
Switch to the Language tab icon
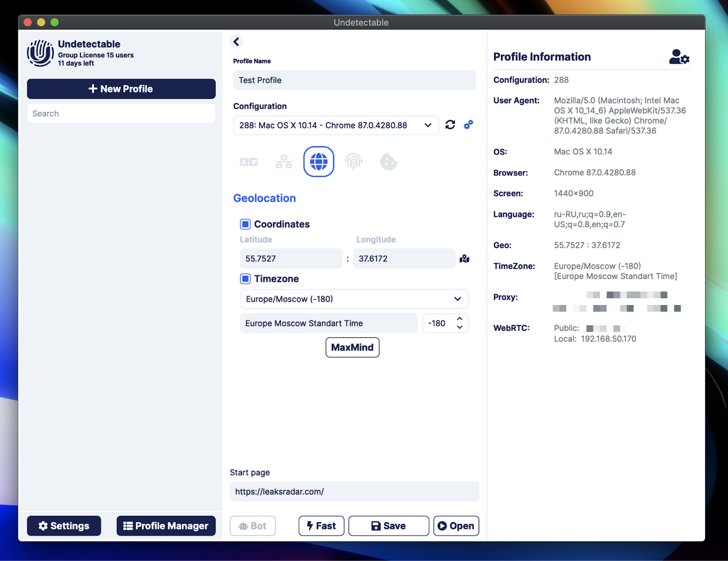pos(248,162)
